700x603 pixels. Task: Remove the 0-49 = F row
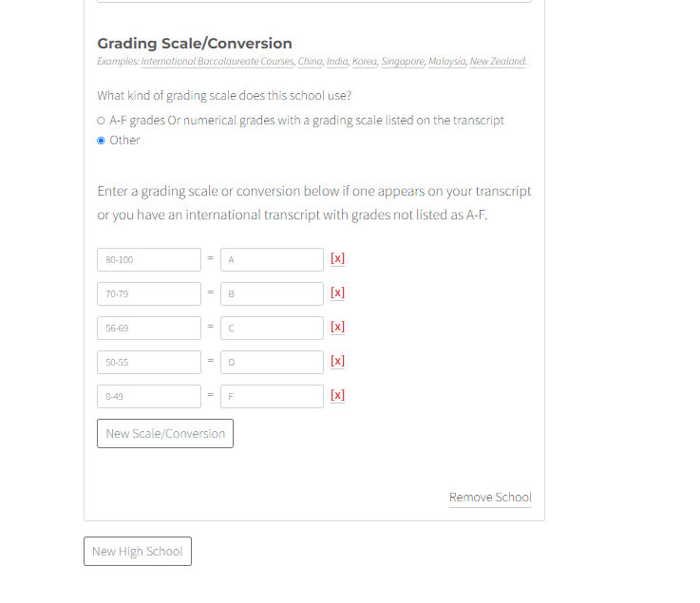tap(337, 395)
